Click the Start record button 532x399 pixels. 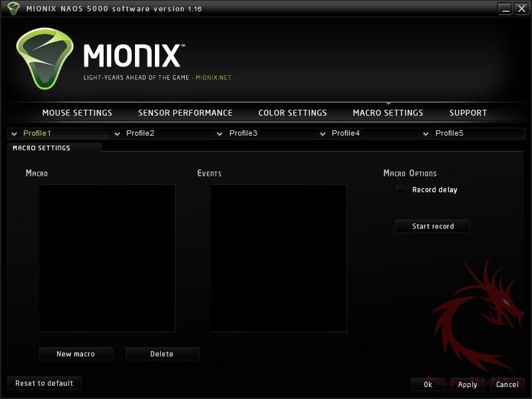[433, 226]
